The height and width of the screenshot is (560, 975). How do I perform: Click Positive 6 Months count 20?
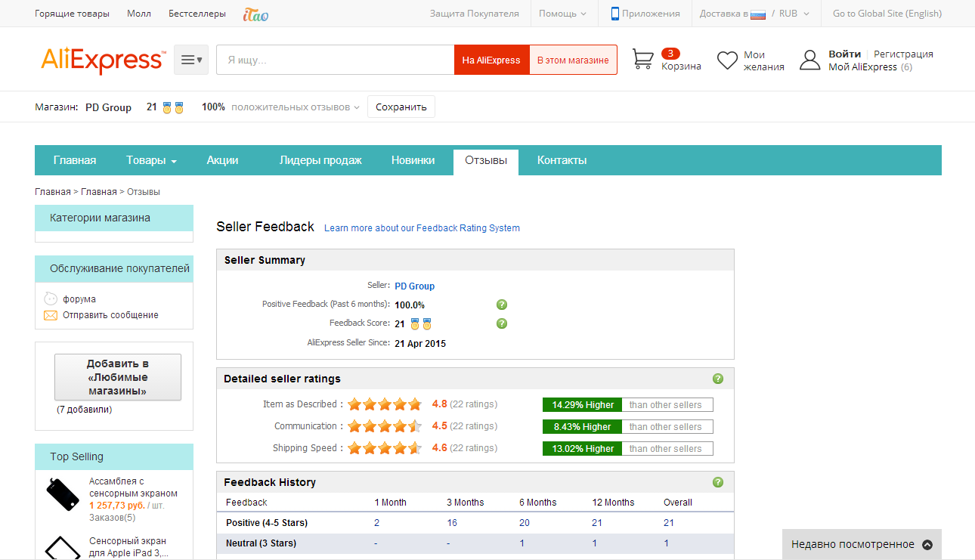point(525,522)
